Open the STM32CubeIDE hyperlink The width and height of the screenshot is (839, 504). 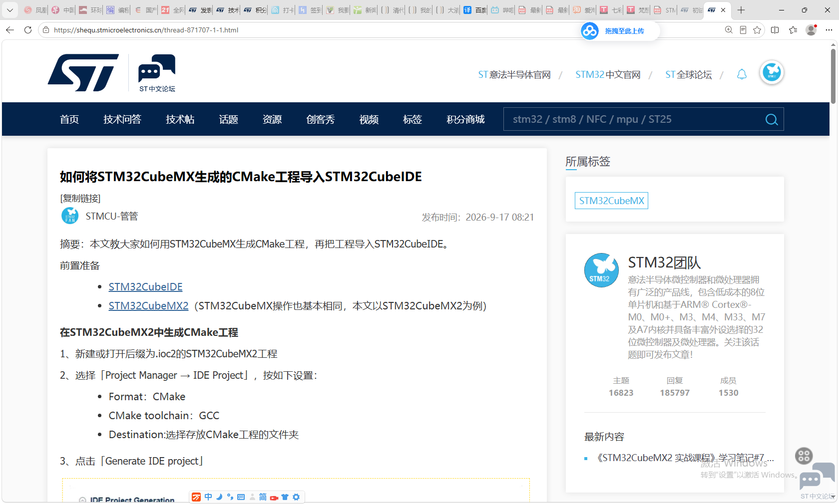(145, 287)
